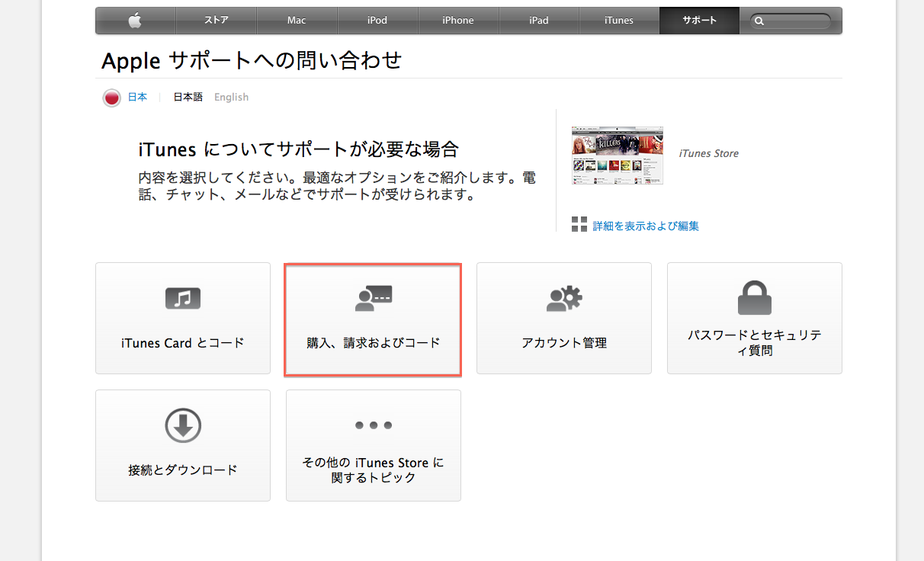The image size is (924, 561).
Task: Click the Apple サポートへの問い合わせ heading
Action: [x=252, y=60]
